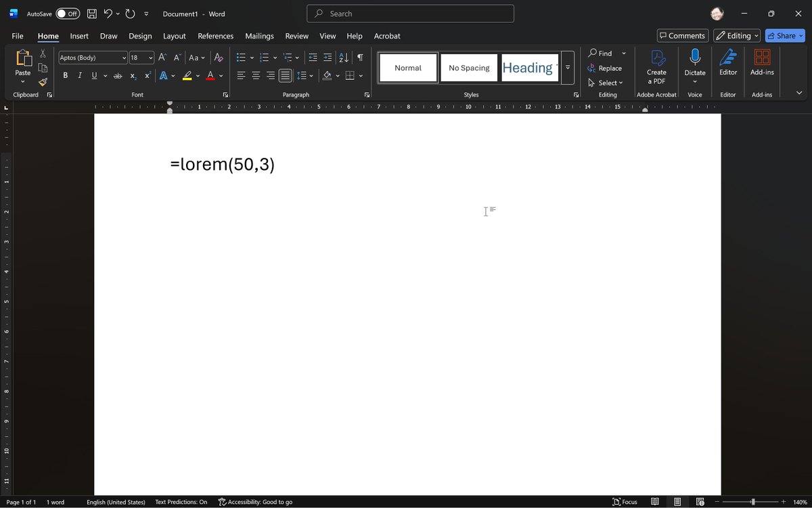Toggle Show/Hide paragraph marks
The width and height of the screenshot is (812, 508).
coord(360,58)
